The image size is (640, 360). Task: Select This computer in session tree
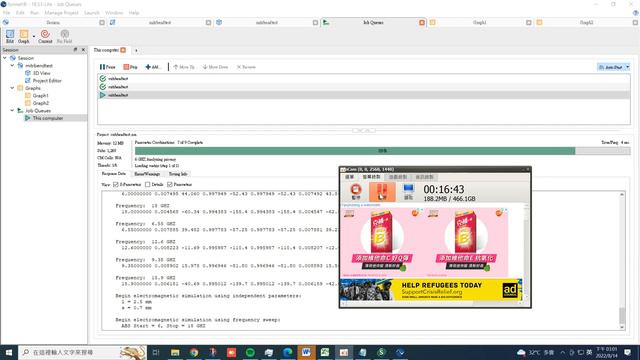[x=47, y=118]
